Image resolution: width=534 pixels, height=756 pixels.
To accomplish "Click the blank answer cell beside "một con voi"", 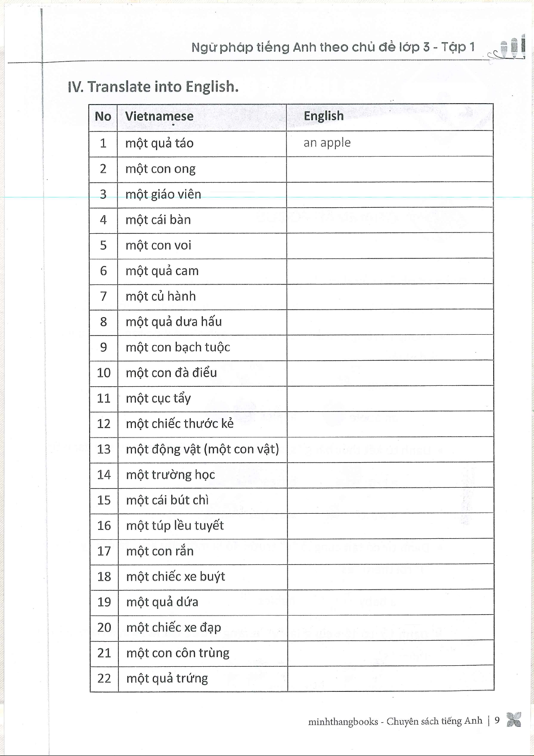I will (390, 245).
